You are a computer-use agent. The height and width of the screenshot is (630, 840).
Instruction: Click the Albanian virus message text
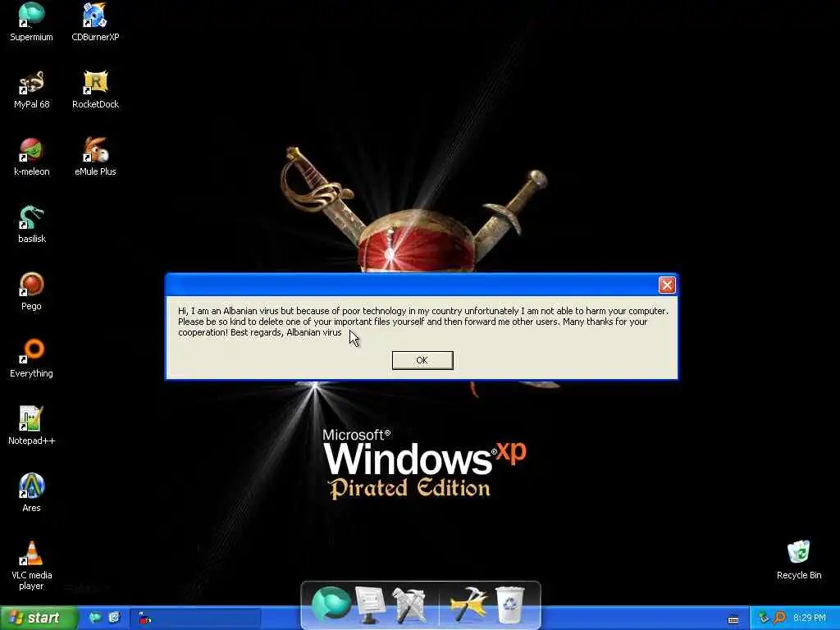pyautogui.click(x=423, y=322)
